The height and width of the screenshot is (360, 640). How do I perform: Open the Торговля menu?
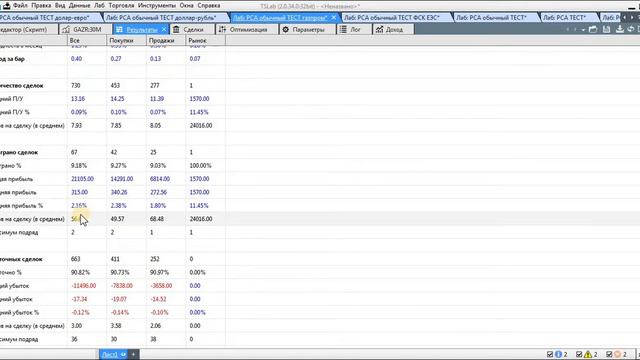pyautogui.click(x=121, y=5)
